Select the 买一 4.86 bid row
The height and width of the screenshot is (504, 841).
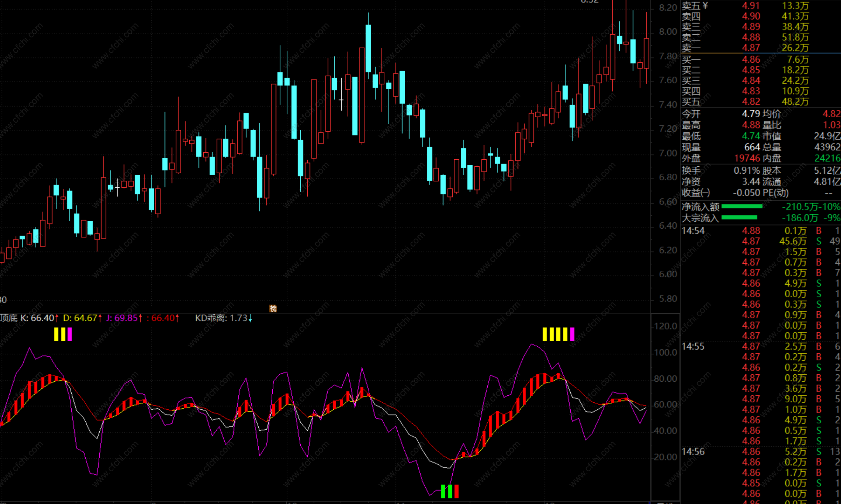pos(751,60)
